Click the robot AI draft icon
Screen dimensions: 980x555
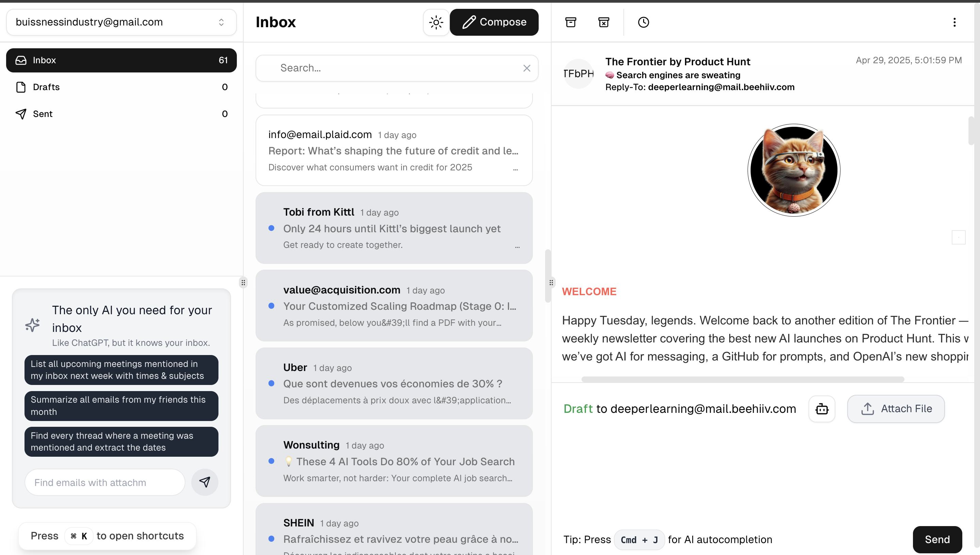822,409
